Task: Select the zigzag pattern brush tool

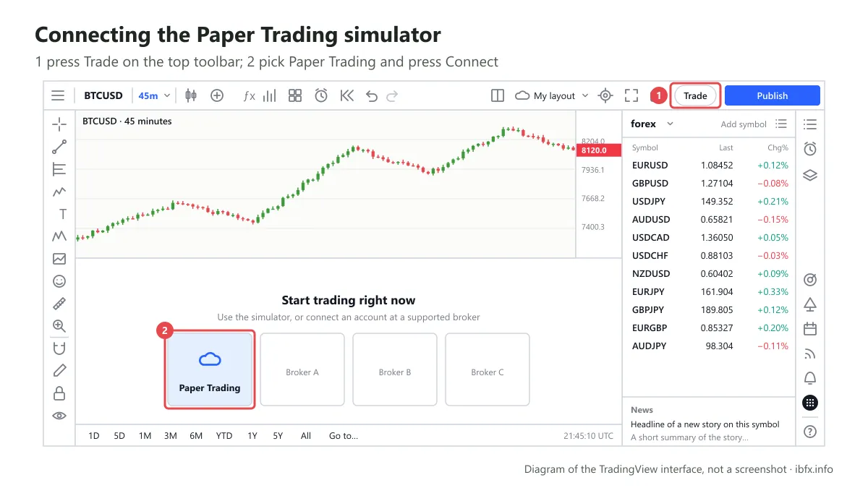Action: (x=59, y=192)
